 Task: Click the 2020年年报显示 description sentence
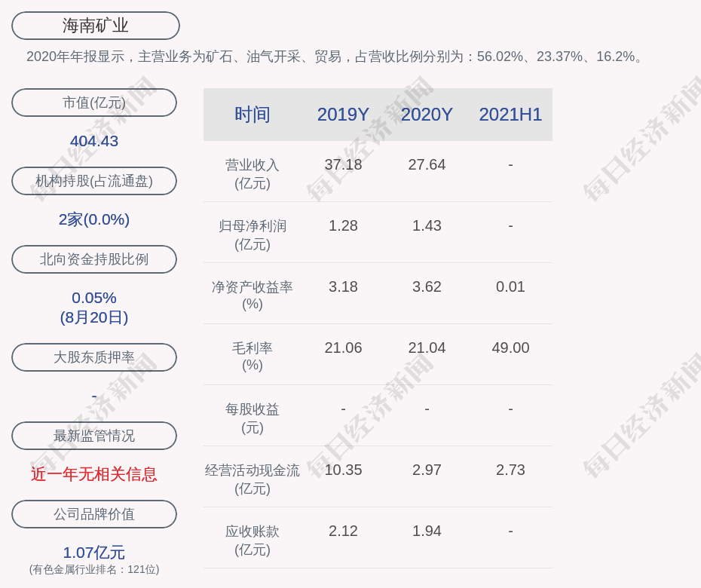335,57
